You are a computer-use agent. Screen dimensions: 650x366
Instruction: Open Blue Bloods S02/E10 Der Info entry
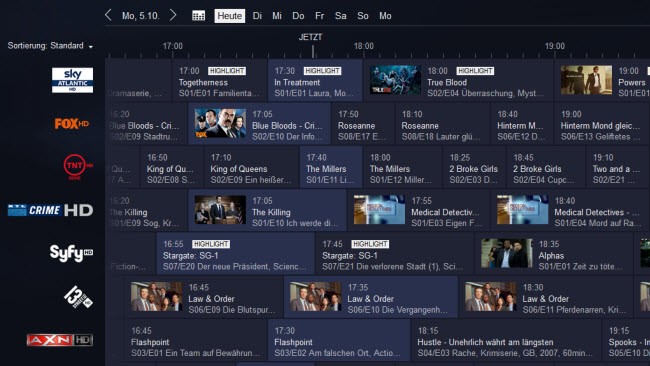coord(260,124)
